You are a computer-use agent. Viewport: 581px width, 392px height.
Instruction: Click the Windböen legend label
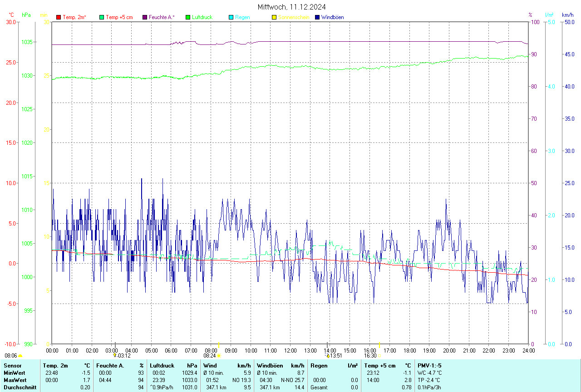(333, 17)
